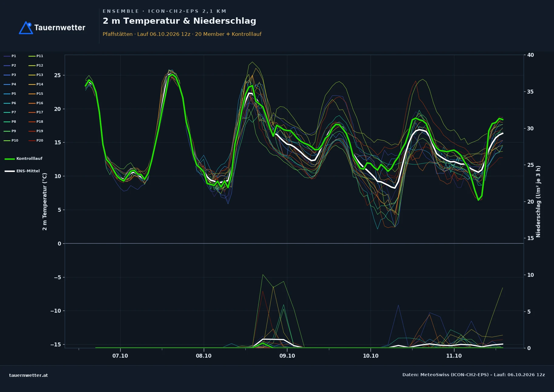
Task: Click the white ENS-Mittel legend line swatch
Action: tap(10, 171)
